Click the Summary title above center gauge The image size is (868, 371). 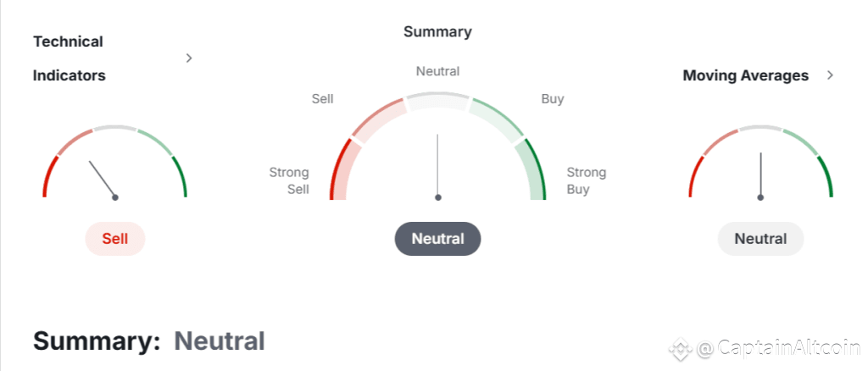point(438,31)
